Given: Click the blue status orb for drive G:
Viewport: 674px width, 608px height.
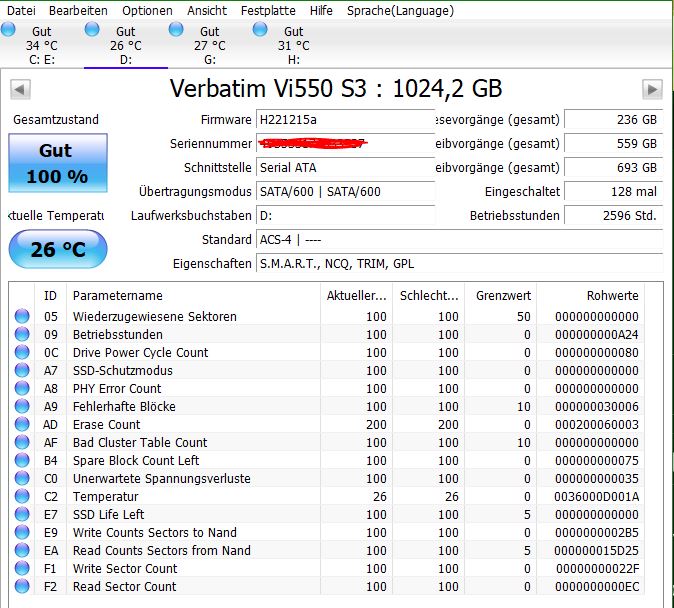Looking at the screenshot, I should (x=176, y=30).
